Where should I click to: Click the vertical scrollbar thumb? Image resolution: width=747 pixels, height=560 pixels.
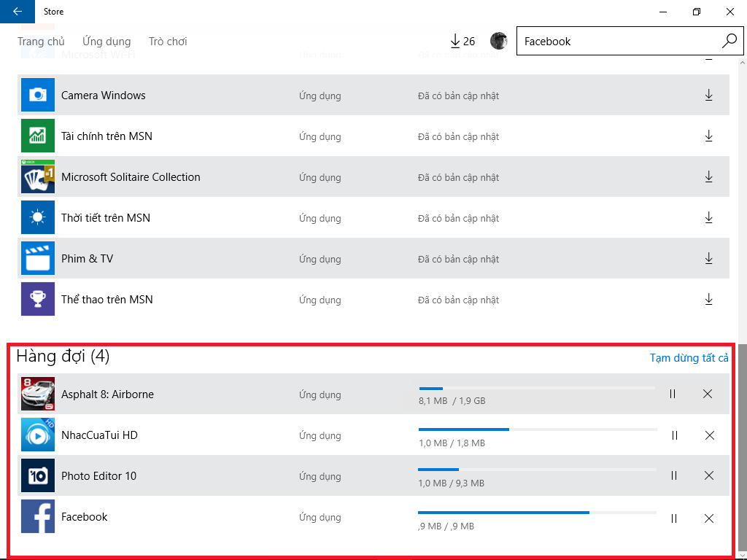(x=743, y=448)
